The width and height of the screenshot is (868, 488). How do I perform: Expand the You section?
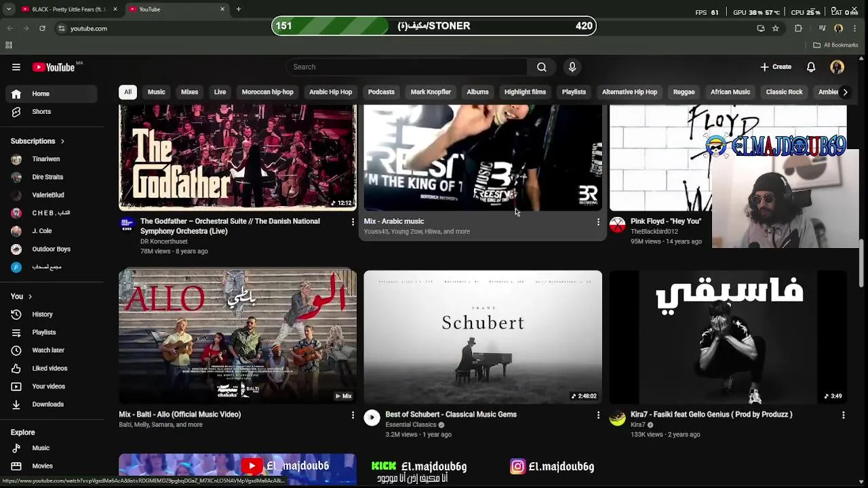tap(21, 296)
